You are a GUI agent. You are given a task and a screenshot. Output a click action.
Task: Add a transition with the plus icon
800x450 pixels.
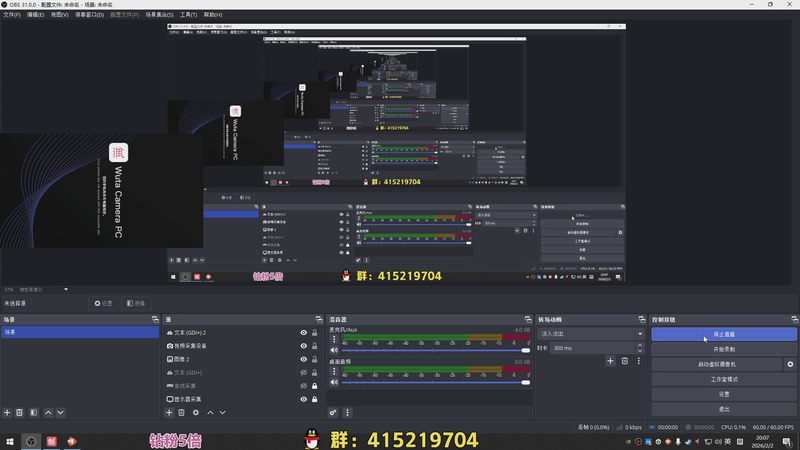[610, 361]
